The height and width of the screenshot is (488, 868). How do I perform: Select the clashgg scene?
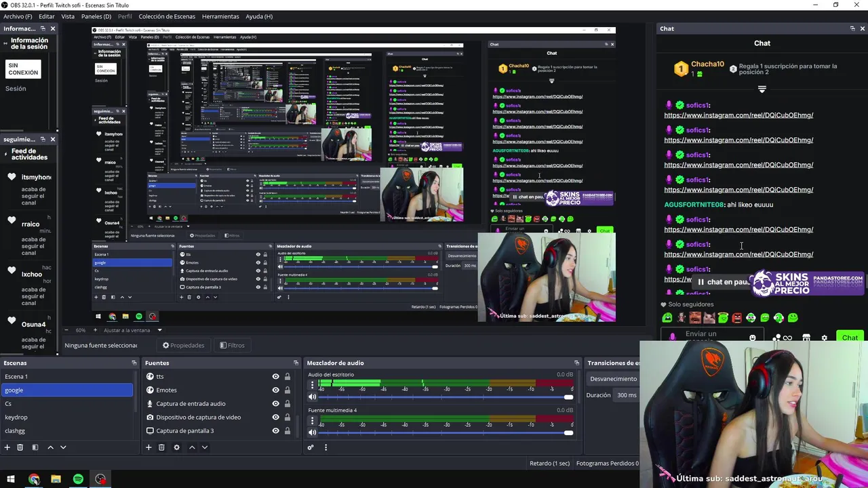click(x=66, y=430)
